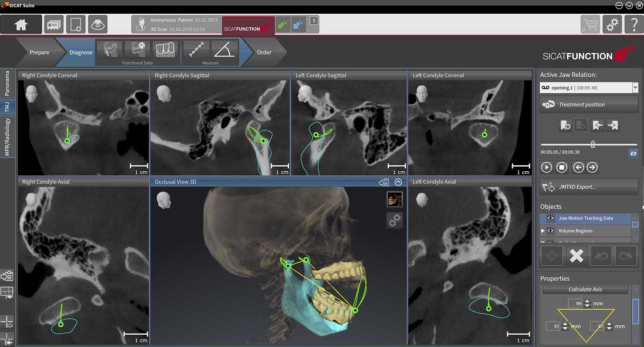
Task: Redo the last object action
Action: [625, 256]
